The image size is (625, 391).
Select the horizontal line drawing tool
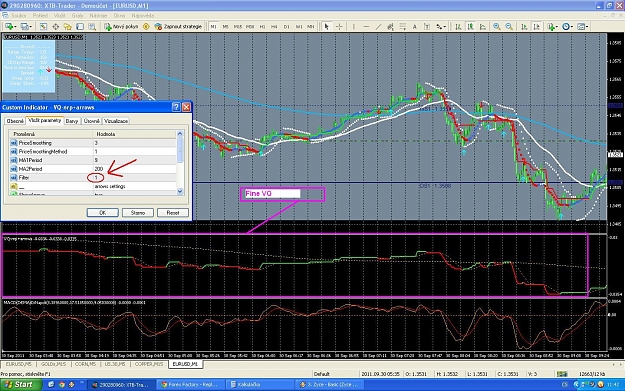pyautogui.click(x=366, y=27)
